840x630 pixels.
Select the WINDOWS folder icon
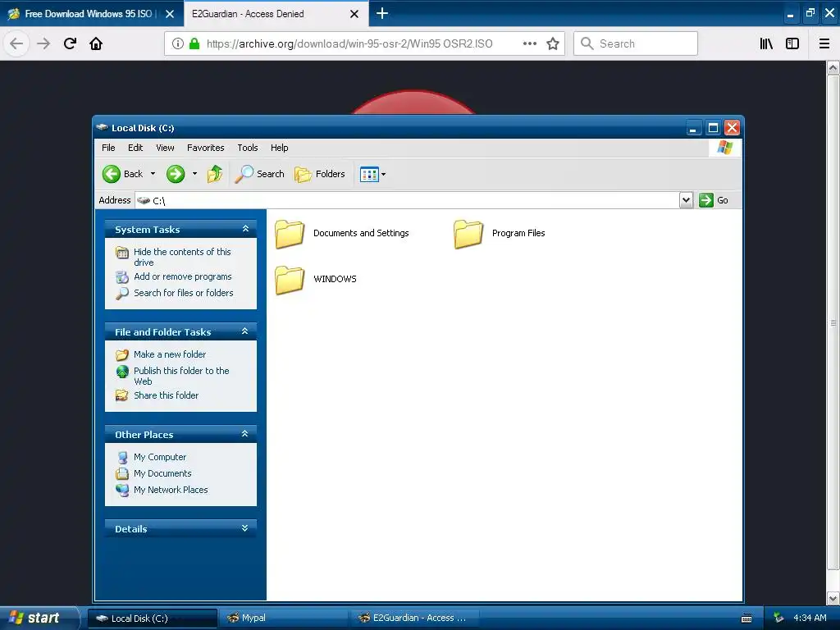click(x=290, y=281)
